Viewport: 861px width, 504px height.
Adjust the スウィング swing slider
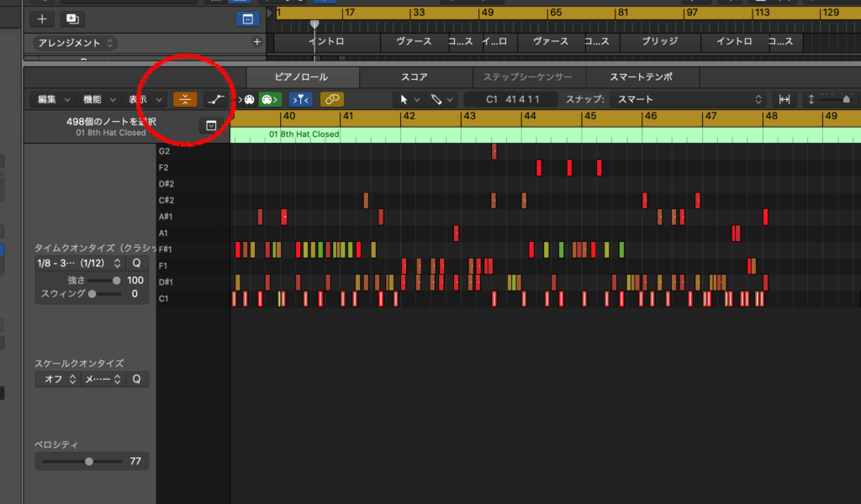coord(104,295)
